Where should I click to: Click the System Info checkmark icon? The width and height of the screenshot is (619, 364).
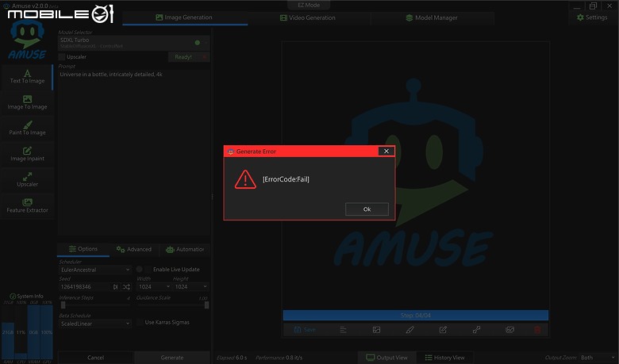pos(13,296)
